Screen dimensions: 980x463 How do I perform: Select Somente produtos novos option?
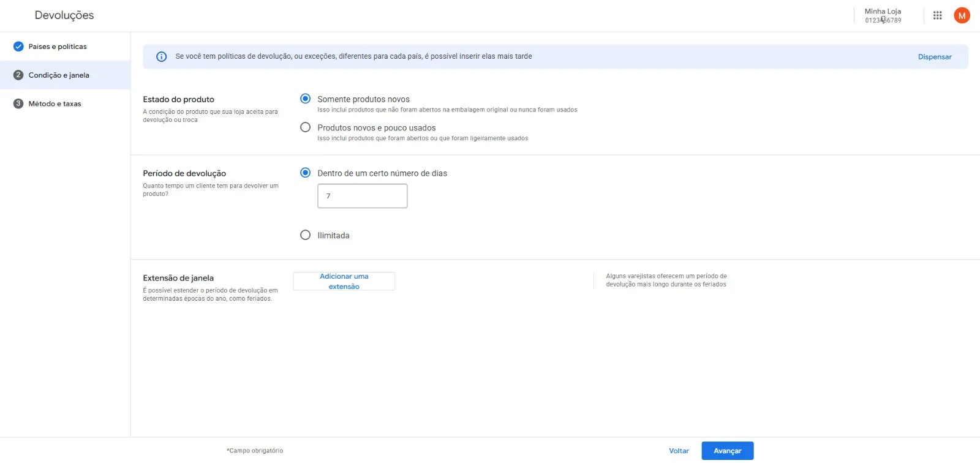(305, 99)
